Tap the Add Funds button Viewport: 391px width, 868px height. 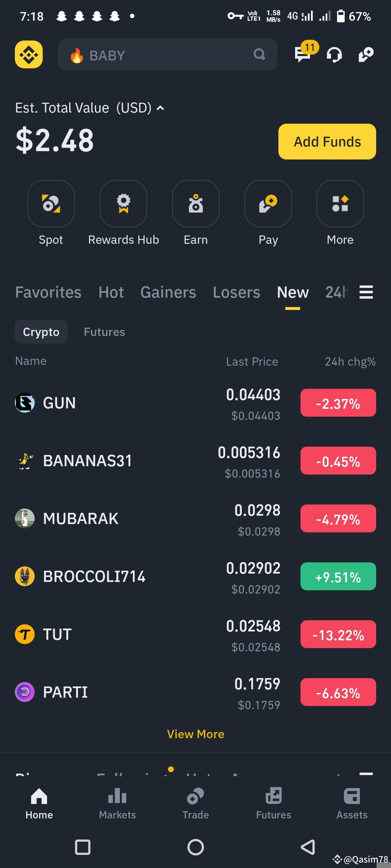coord(327,141)
